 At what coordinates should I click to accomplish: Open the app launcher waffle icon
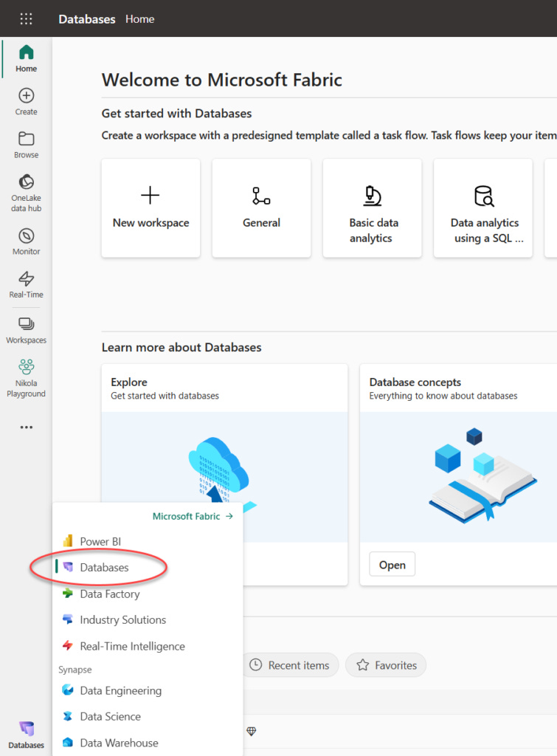[26, 18]
